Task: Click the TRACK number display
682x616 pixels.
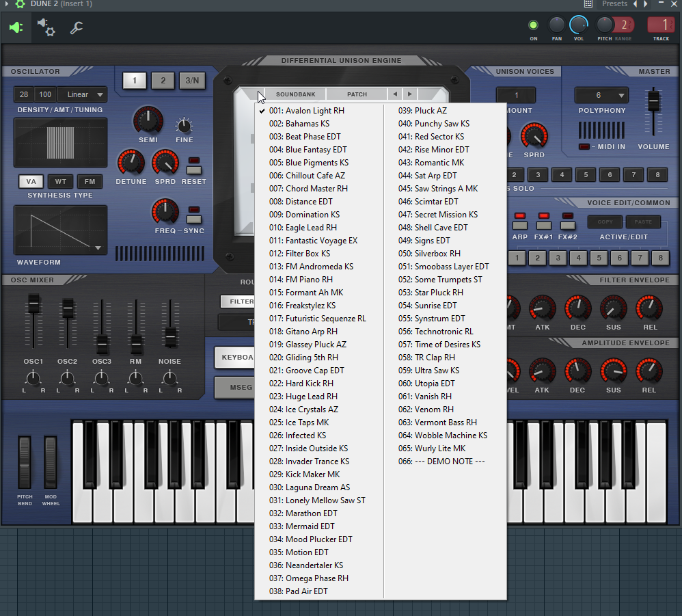Action: [661, 25]
